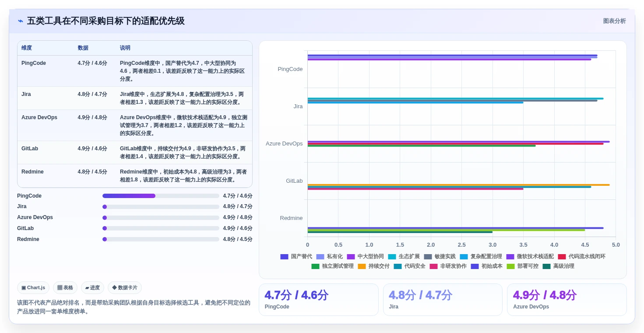This screenshot has width=644, height=333.
Task: Click the GitLab description text in table
Action: point(183,152)
